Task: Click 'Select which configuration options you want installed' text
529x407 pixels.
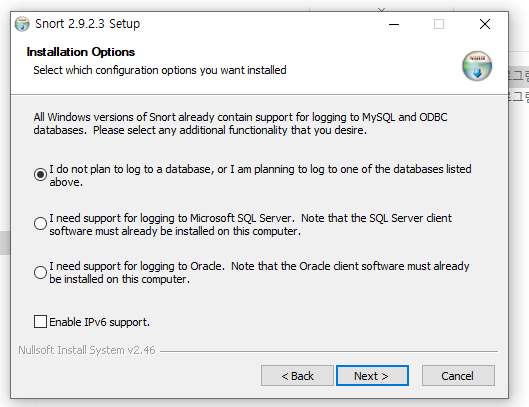Action: tap(160, 70)
